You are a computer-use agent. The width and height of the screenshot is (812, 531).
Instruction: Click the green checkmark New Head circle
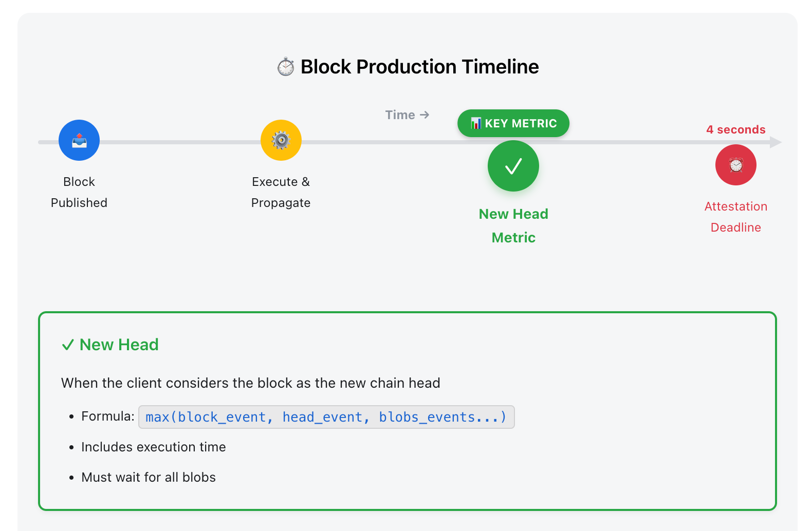tap(513, 166)
